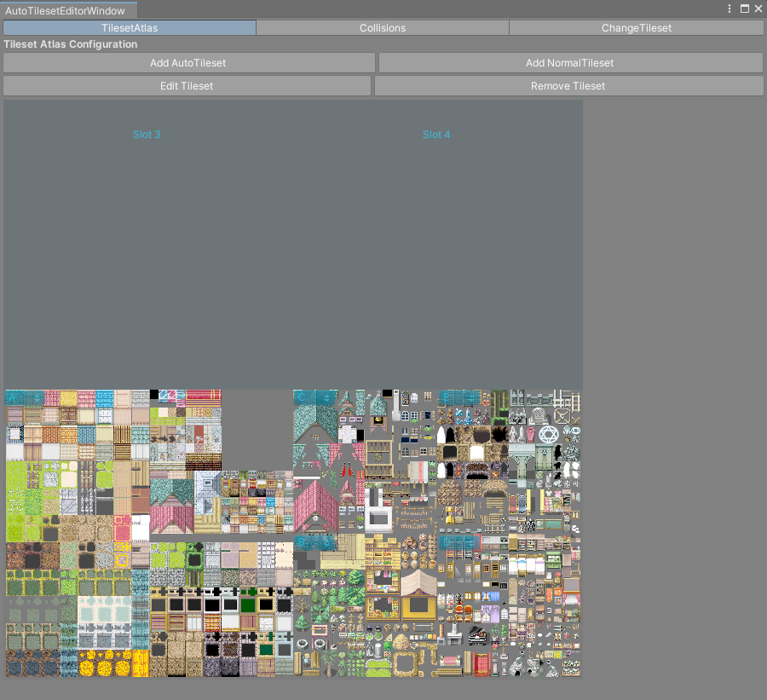Pick the pink striped awning tile
The height and width of the screenshot is (700, 767).
click(418, 471)
